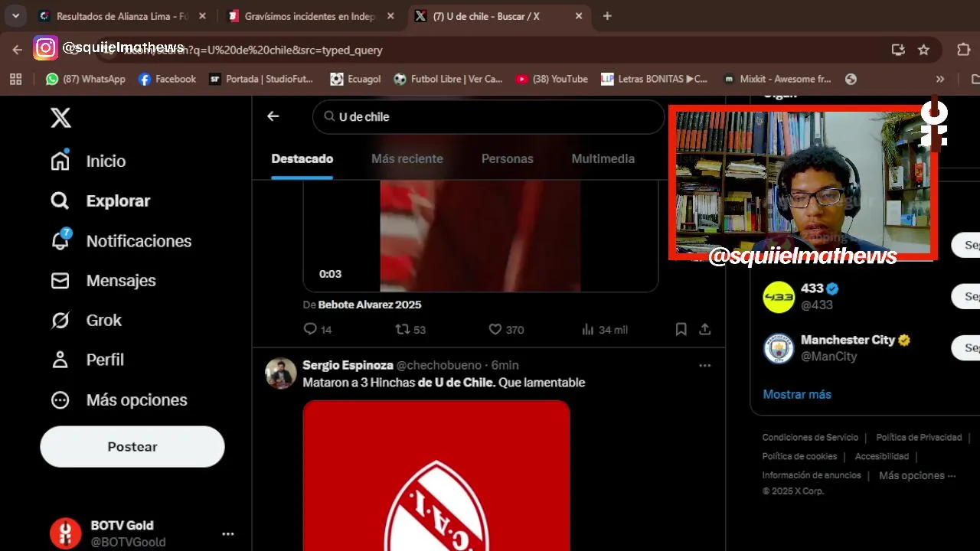Switch to Personas tab
This screenshot has width=980, height=551.
507,158
